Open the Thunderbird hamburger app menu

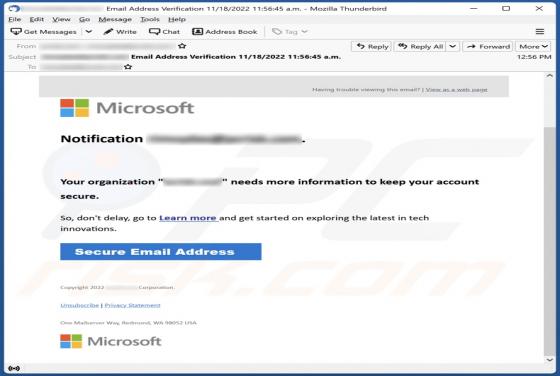point(540,32)
